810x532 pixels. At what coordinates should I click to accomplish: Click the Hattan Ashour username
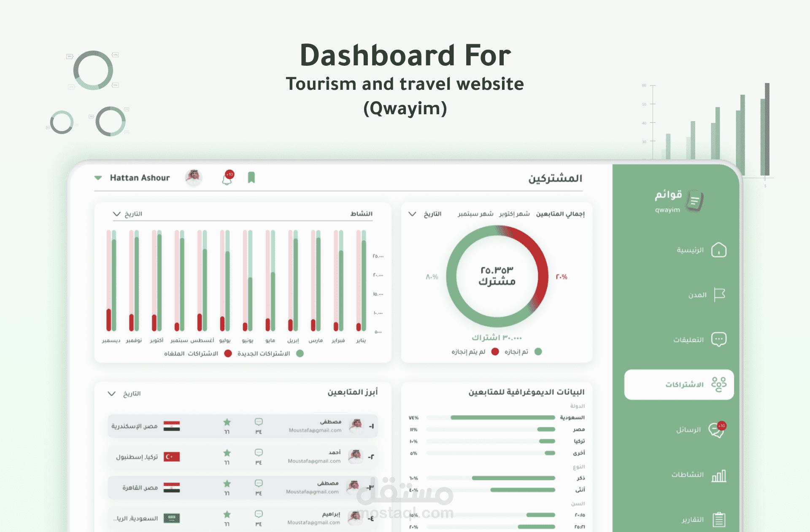point(140,178)
